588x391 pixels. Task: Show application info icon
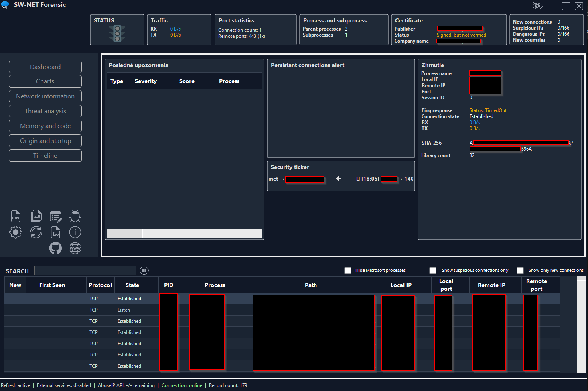click(x=75, y=232)
